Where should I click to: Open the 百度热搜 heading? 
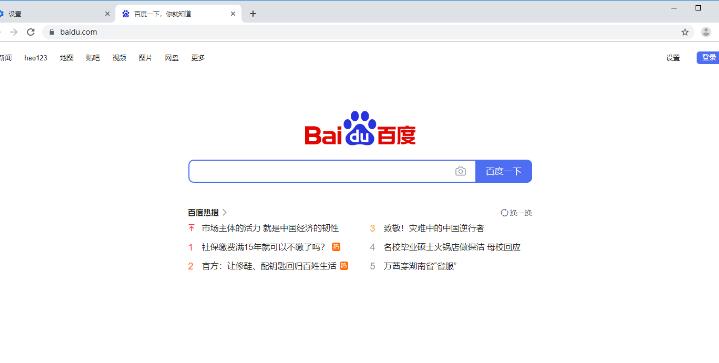(203, 213)
